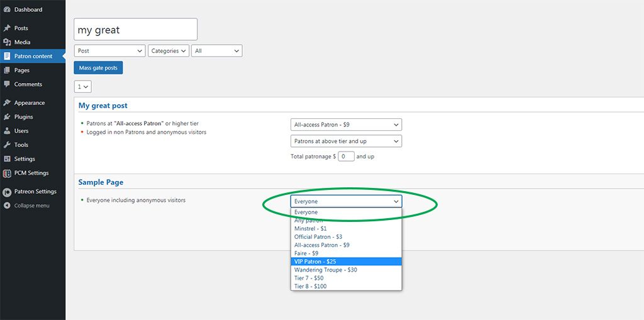This screenshot has height=320, width=644.
Task: Open the Posts menu label
Action: click(21, 28)
